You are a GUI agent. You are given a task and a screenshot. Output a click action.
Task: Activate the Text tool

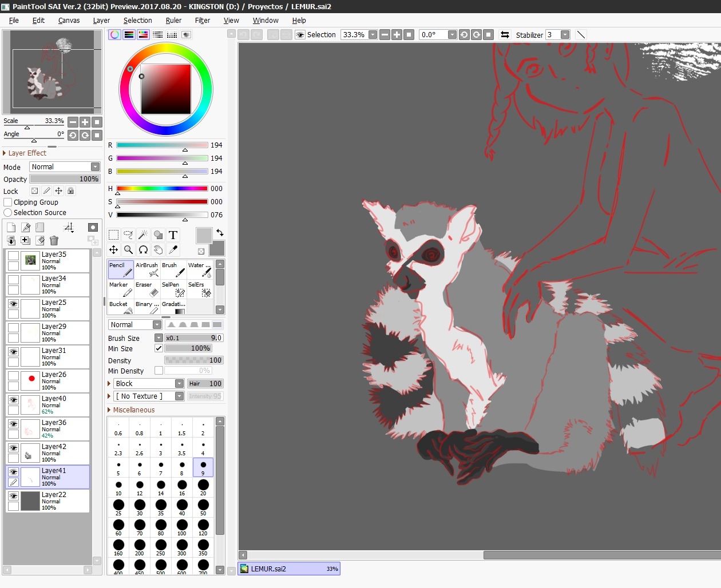(173, 235)
